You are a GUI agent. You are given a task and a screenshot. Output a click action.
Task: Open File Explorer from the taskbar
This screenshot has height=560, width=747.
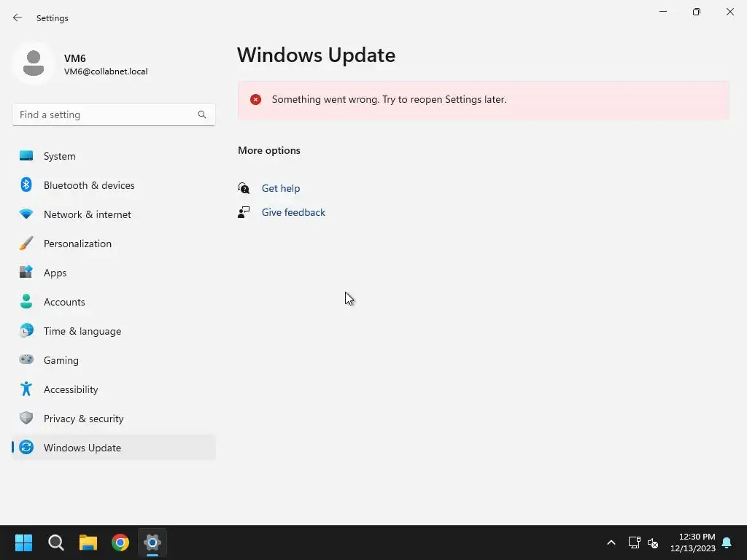point(88,542)
